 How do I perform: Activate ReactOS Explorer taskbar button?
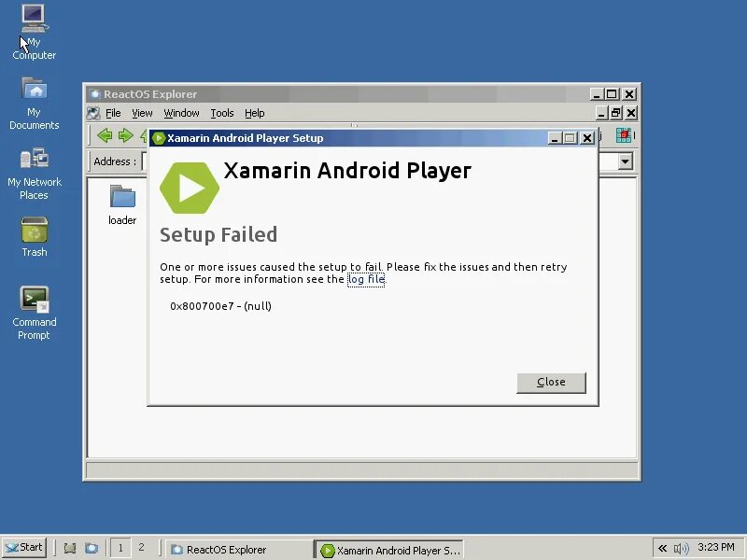click(238, 549)
